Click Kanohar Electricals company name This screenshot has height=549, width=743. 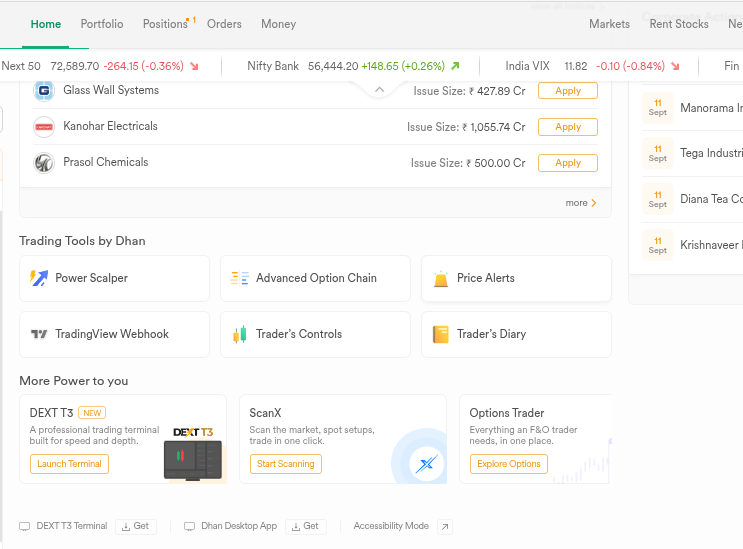(110, 126)
